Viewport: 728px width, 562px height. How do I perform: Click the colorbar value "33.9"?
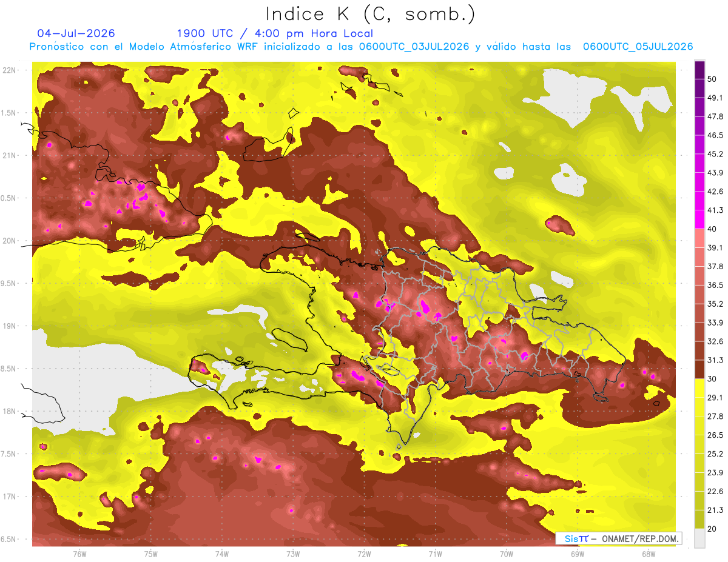click(x=716, y=322)
